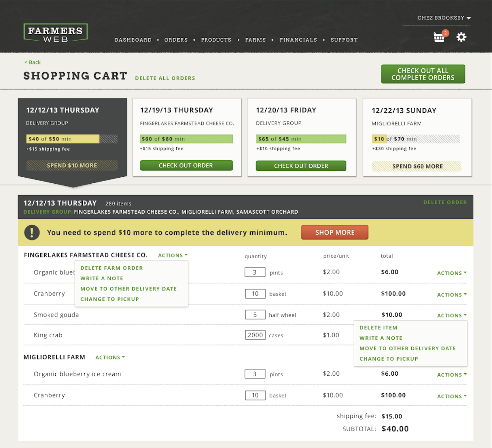Click the Farmers Web logo

click(x=55, y=32)
